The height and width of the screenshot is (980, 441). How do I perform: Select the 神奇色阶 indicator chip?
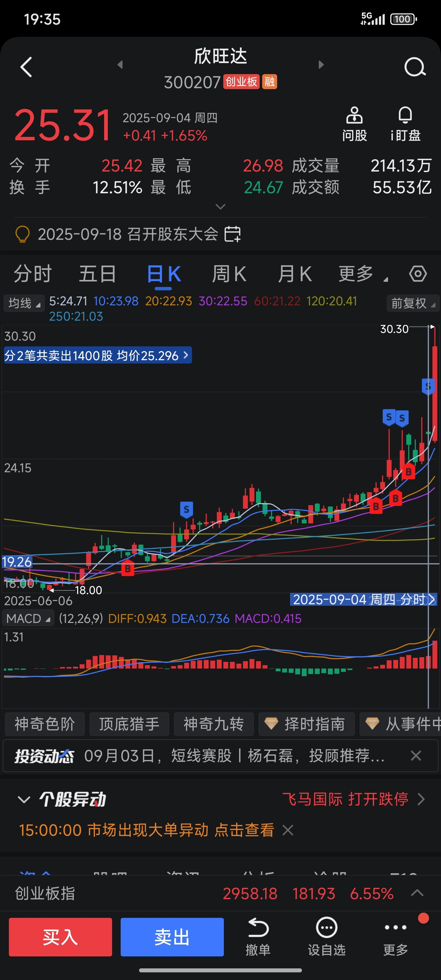tap(44, 724)
